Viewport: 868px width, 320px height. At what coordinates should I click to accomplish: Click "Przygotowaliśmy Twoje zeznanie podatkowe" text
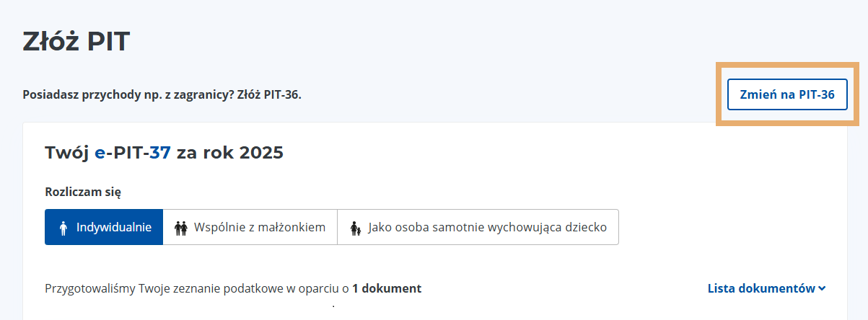pyautogui.click(x=164, y=288)
